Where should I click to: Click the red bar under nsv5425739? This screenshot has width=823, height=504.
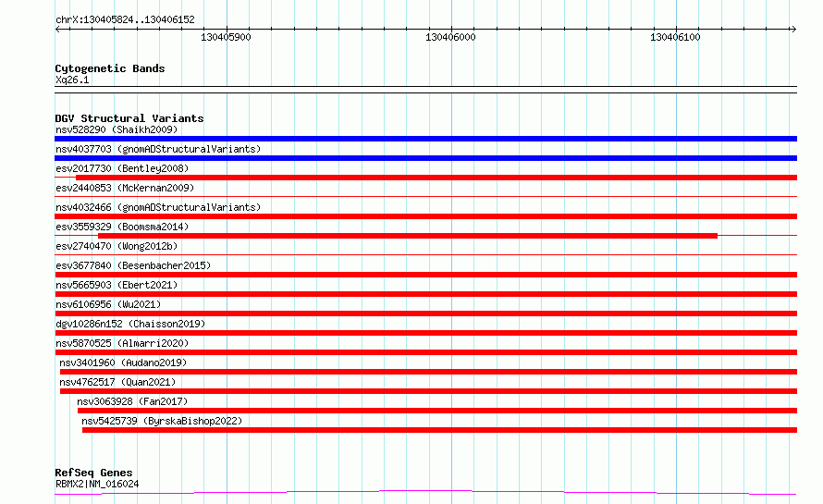coord(439,430)
